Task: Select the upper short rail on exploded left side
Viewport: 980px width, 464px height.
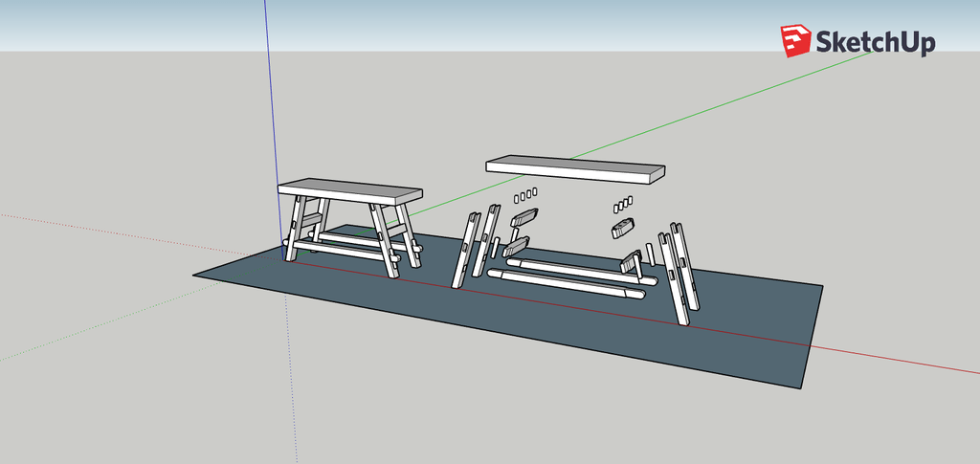Action: [x=523, y=217]
